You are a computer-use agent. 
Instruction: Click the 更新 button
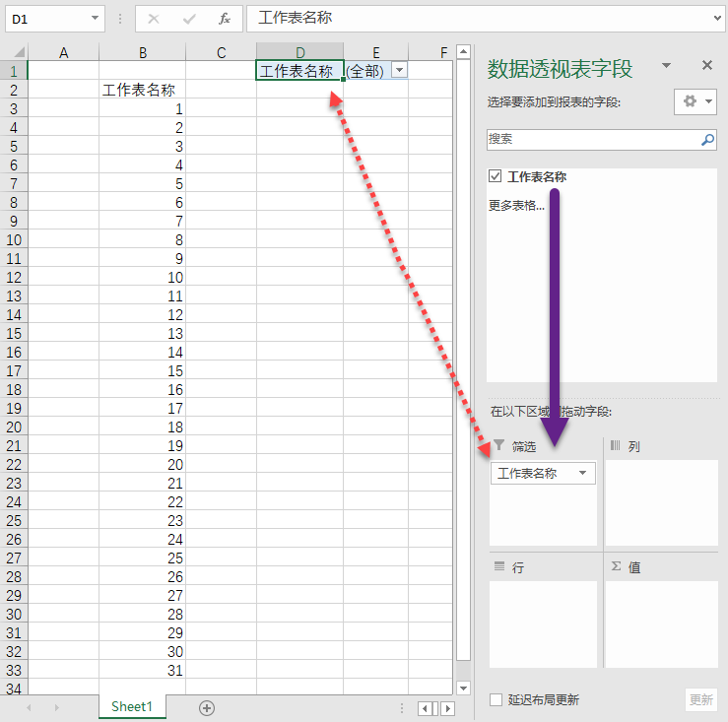700,700
